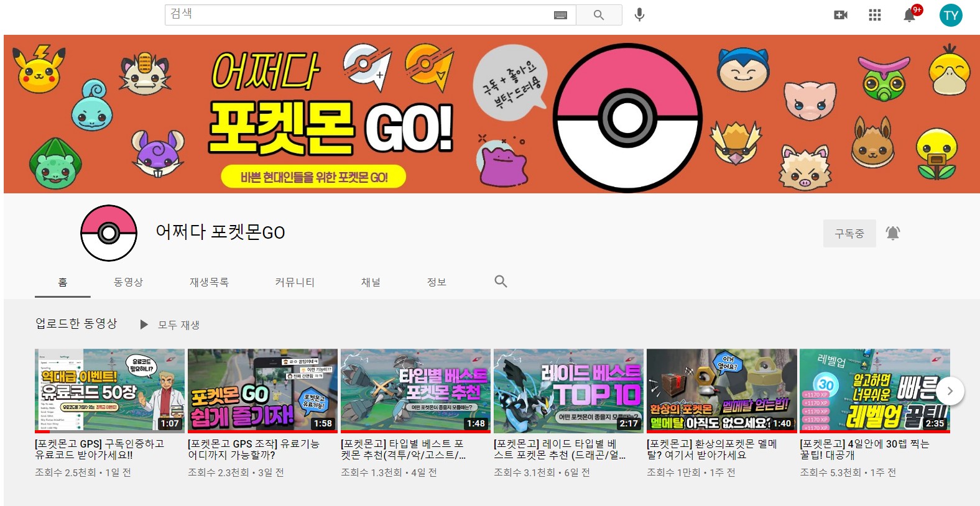The height and width of the screenshot is (506, 980).
Task: Open the create video camera icon
Action: pos(841,15)
